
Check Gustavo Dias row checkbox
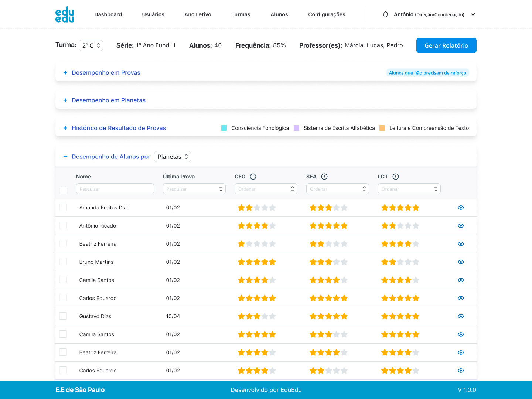coord(63,316)
